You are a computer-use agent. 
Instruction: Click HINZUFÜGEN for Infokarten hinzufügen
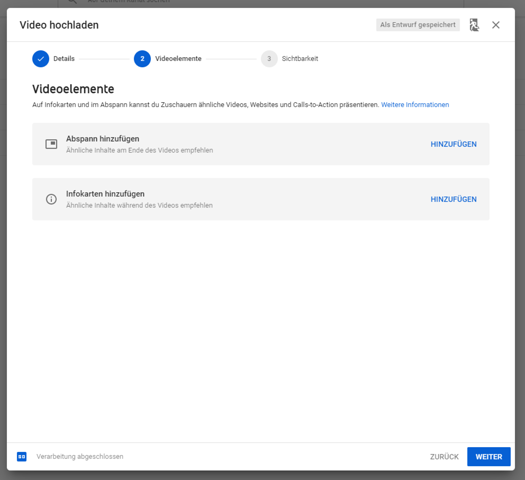point(453,199)
